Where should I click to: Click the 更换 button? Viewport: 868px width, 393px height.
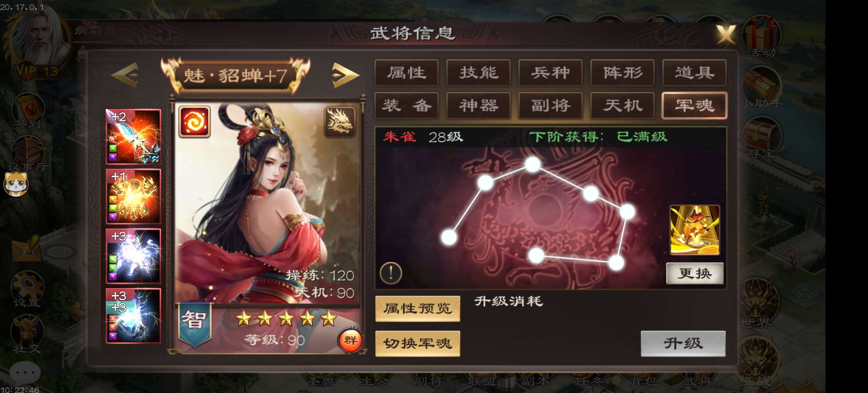point(695,273)
